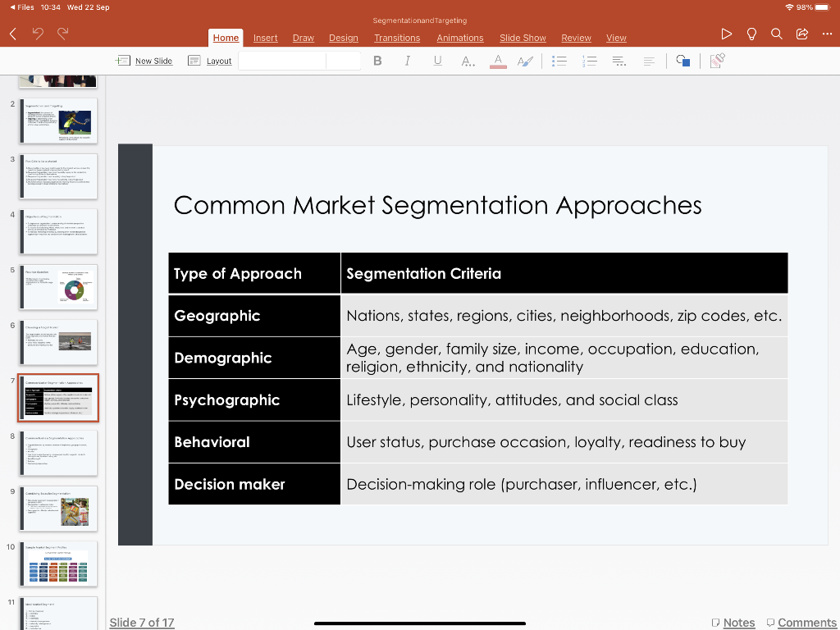Choose font color
Viewport: 840px width, 630px height.
[498, 61]
